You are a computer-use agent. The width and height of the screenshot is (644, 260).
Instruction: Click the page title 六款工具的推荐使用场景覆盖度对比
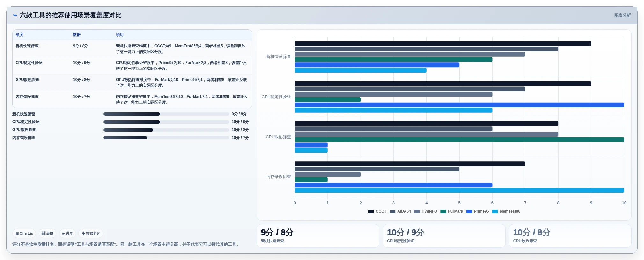[70, 15]
